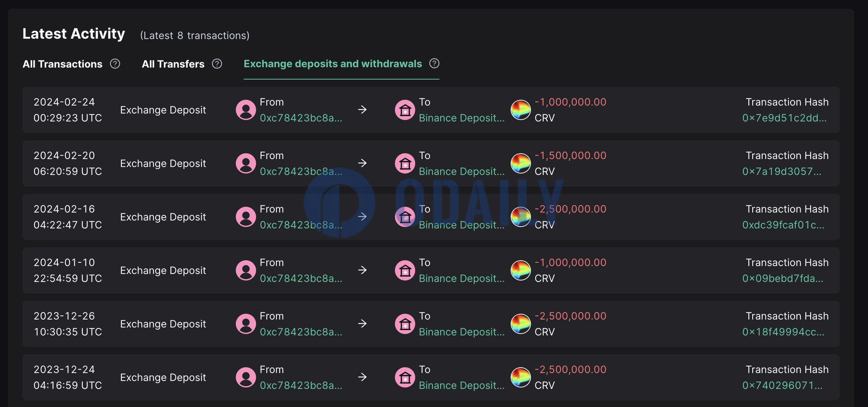The width and height of the screenshot is (868, 407).
Task: Open transaction hash 0x7a19d3057 link
Action: [782, 171]
